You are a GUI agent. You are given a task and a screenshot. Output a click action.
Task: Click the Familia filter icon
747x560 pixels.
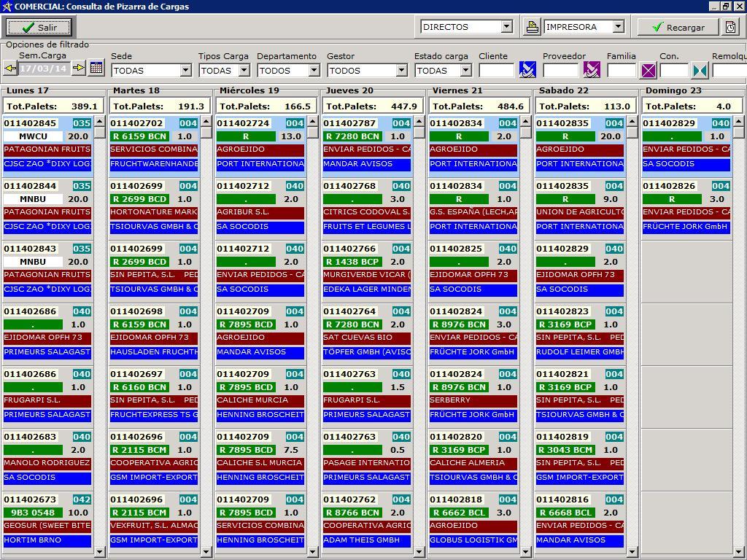648,71
